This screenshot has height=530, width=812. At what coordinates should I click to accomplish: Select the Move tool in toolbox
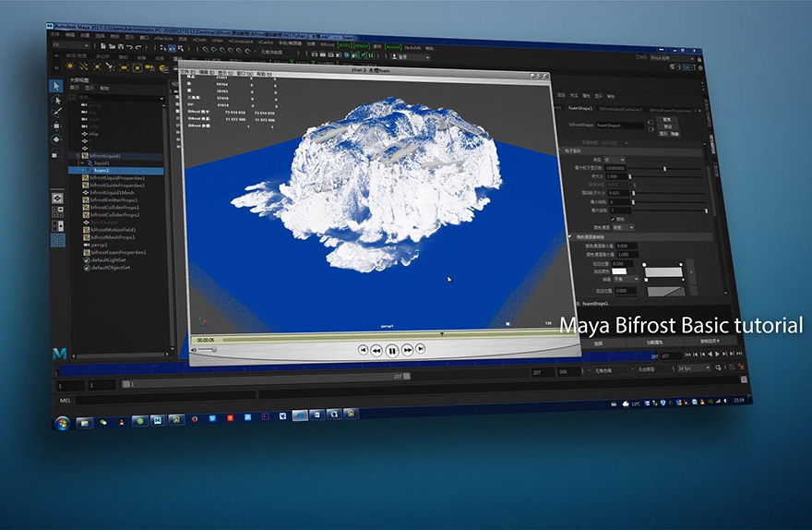click(x=56, y=126)
